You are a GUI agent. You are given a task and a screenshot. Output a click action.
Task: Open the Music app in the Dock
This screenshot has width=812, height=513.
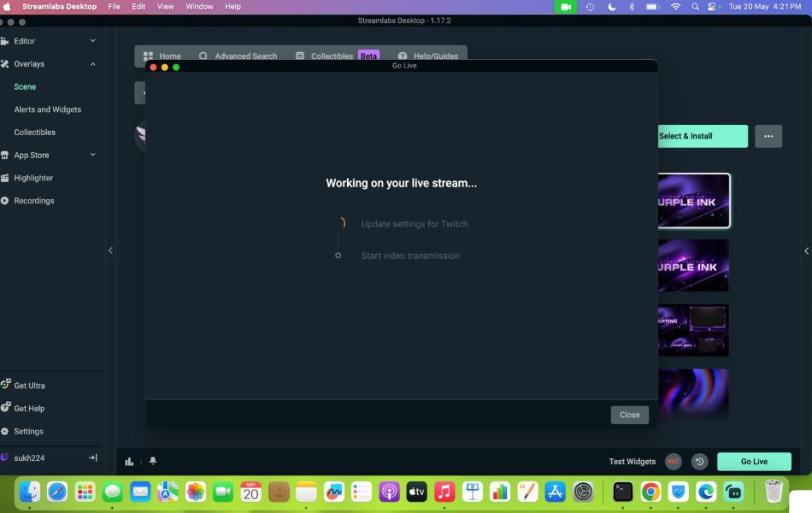tap(444, 492)
